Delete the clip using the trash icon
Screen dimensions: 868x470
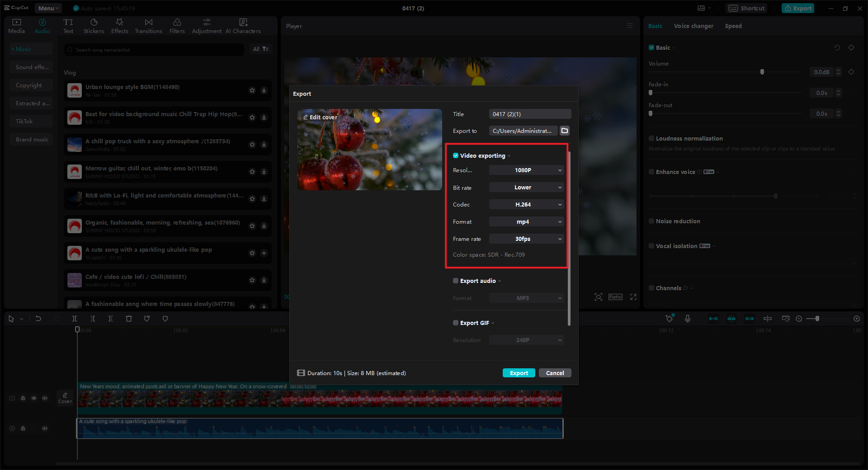point(129,319)
